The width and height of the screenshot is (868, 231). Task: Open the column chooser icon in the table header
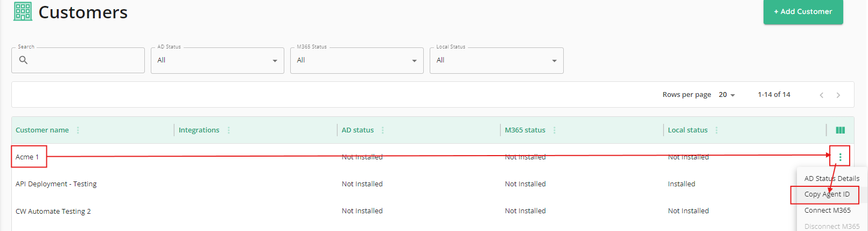click(x=840, y=130)
